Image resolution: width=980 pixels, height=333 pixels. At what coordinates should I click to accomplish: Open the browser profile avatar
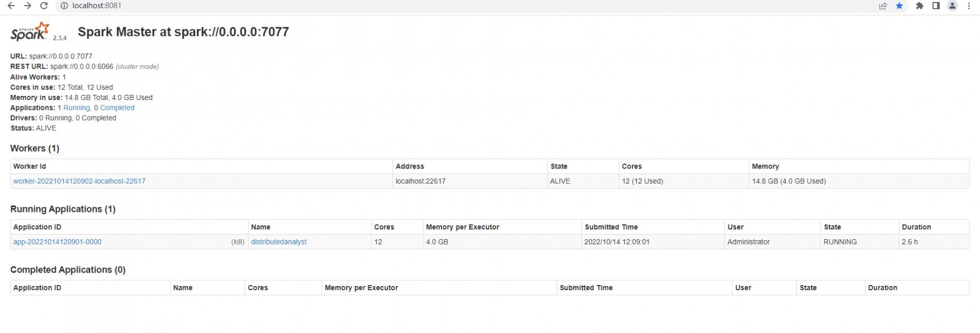tap(953, 6)
